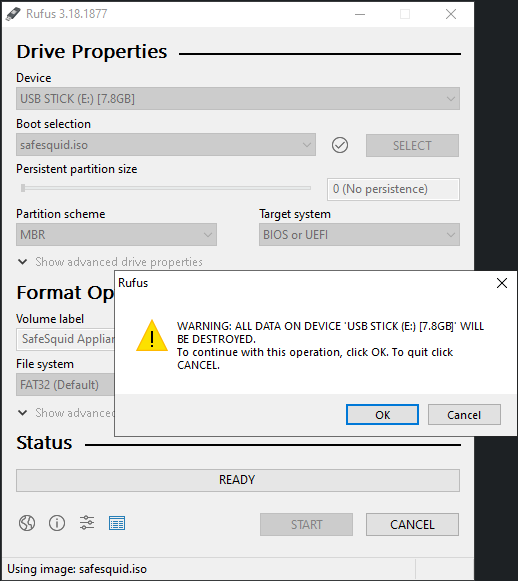The image size is (518, 581).
Task: Click Cancel in the warning dialog
Action: pos(464,415)
